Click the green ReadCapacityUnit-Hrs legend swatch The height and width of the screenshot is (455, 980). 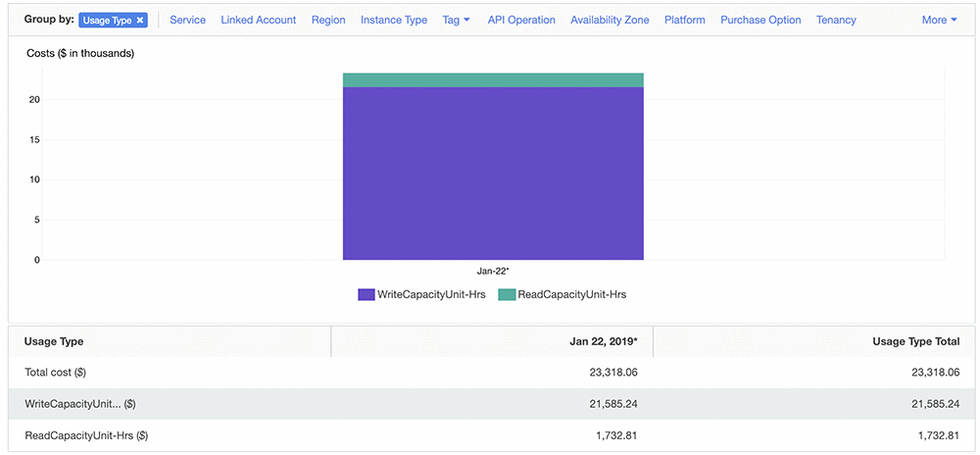[x=507, y=294]
